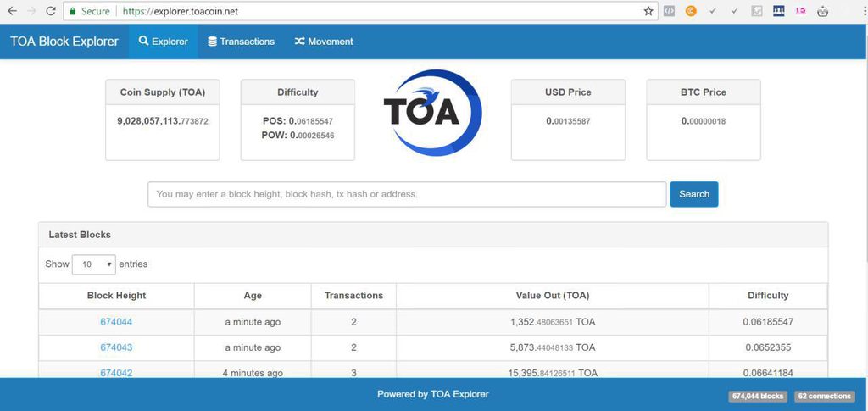Click the coin supply value 9,028,057,113

click(162, 121)
